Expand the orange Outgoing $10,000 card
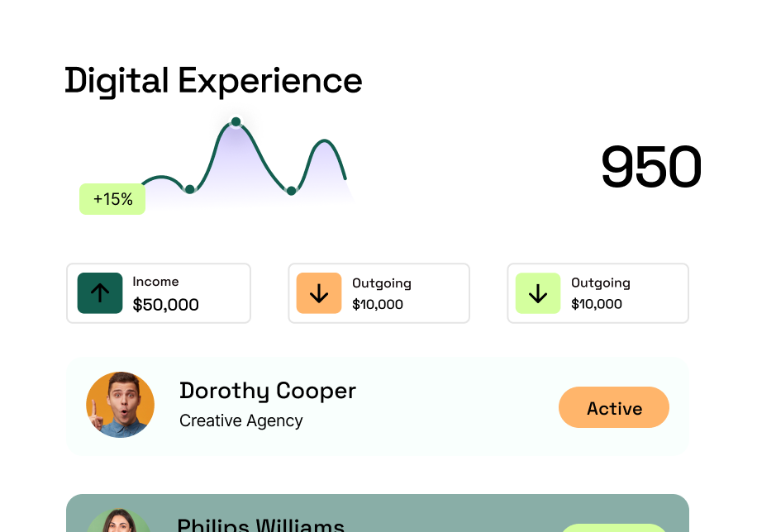The height and width of the screenshot is (532, 757). tap(378, 293)
